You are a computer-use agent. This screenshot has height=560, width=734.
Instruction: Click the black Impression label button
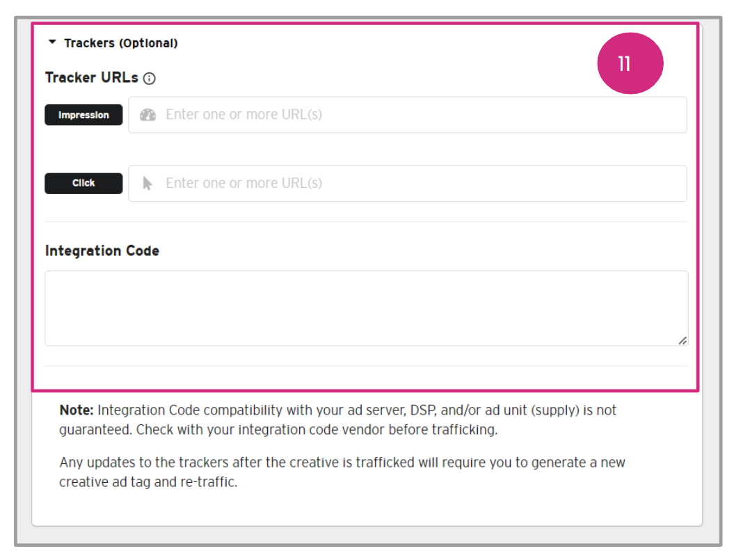point(83,115)
